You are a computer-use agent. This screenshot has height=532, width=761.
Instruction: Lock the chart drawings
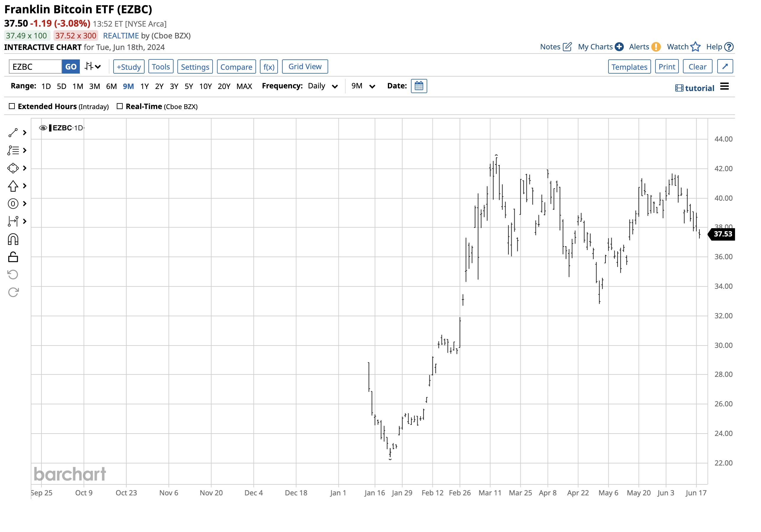click(13, 257)
